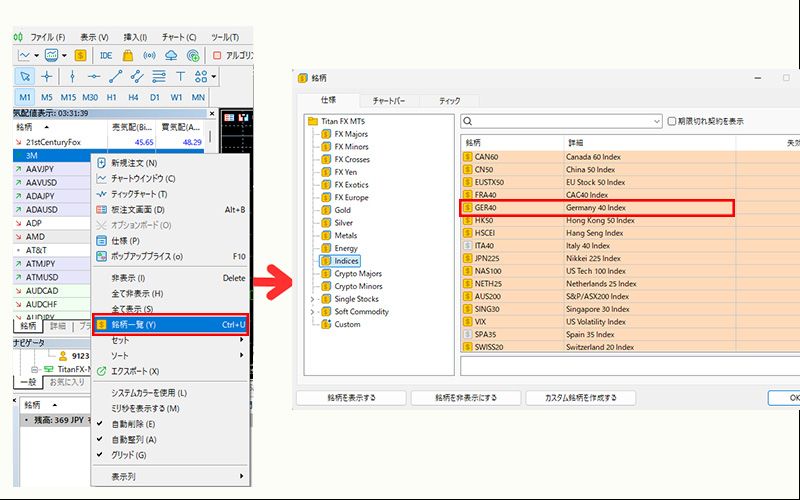This screenshot has height=500, width=800.
Task: Enable the 期限切れ契約を表示 checkbox
Action: (673, 121)
